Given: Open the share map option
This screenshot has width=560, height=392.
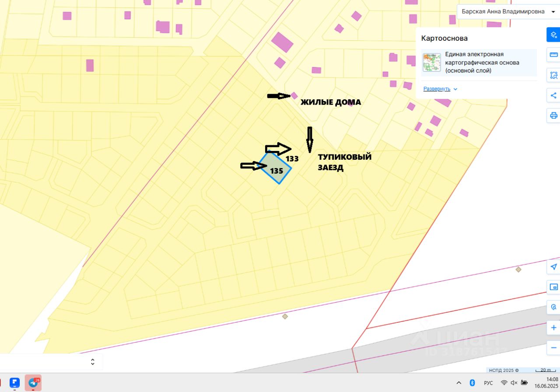Looking at the screenshot, I should coord(553,95).
